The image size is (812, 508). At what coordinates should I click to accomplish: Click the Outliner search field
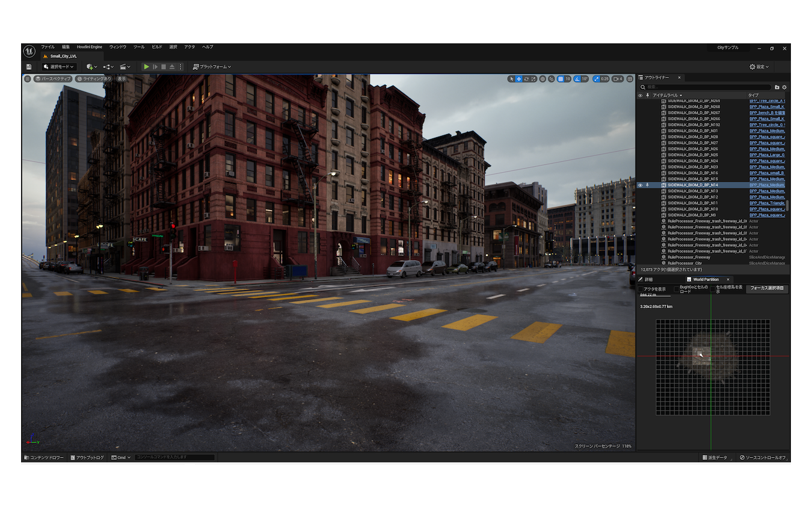(x=705, y=87)
